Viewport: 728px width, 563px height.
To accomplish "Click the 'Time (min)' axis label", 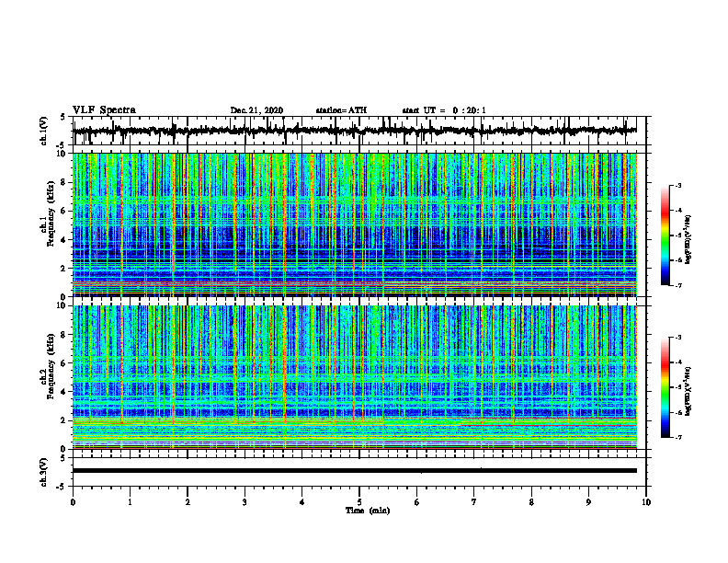I will [x=368, y=511].
